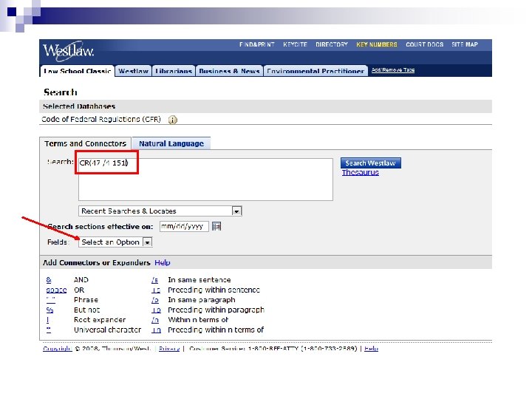Insert the ! Root expander
This screenshot has width=532, height=399.
47,320
